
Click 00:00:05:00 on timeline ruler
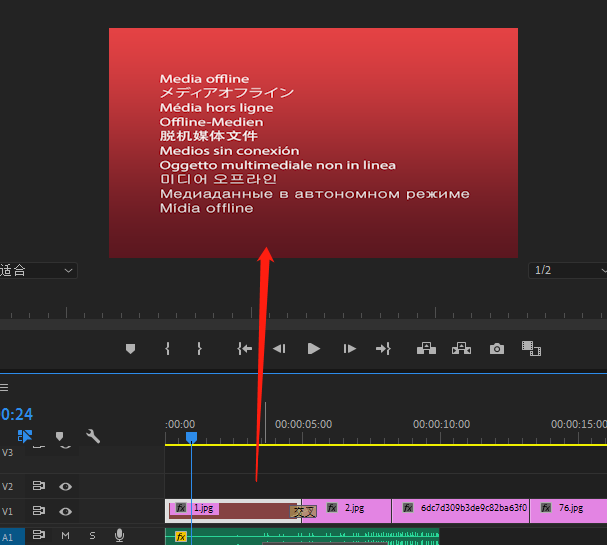[x=304, y=424]
